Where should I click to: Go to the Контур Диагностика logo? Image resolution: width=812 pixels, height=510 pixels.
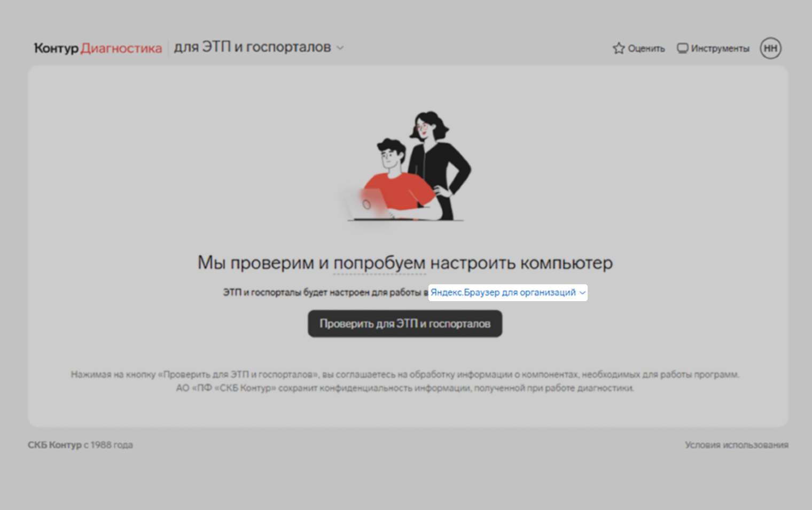(98, 48)
